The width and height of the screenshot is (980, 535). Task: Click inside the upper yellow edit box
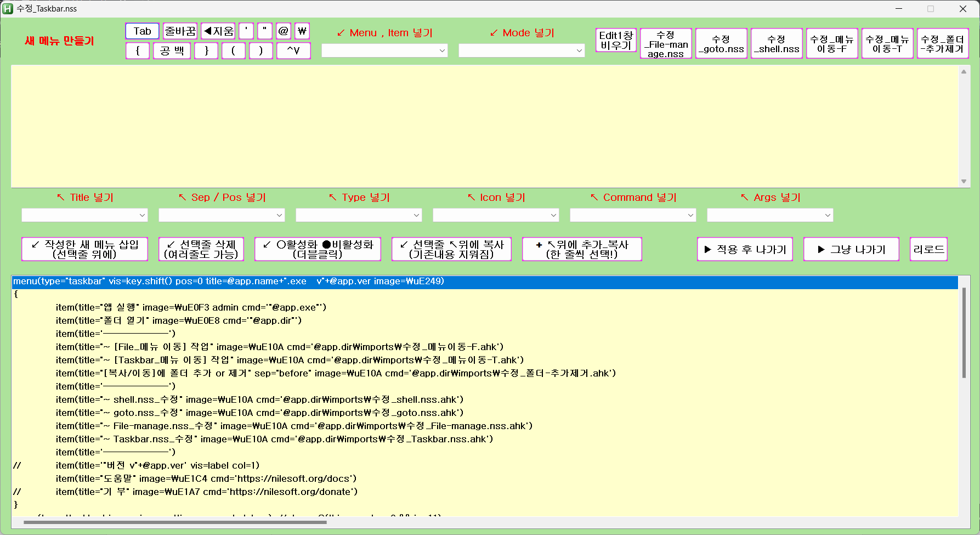484,126
